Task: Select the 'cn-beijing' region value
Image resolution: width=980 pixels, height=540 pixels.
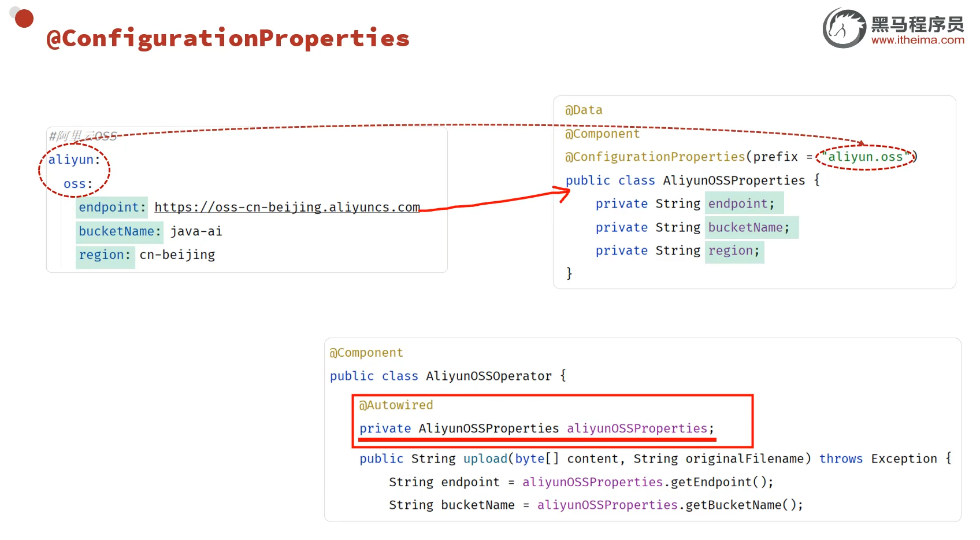Action: [177, 255]
